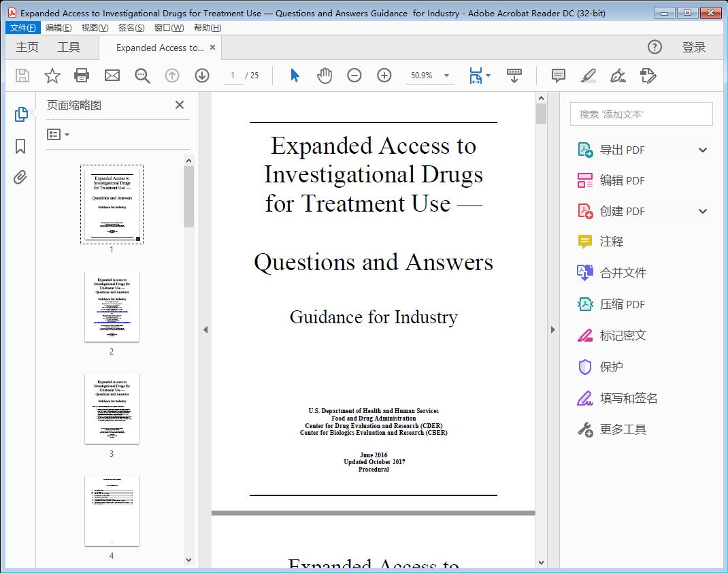Open the Print dialog
The image size is (728, 573).
[82, 76]
